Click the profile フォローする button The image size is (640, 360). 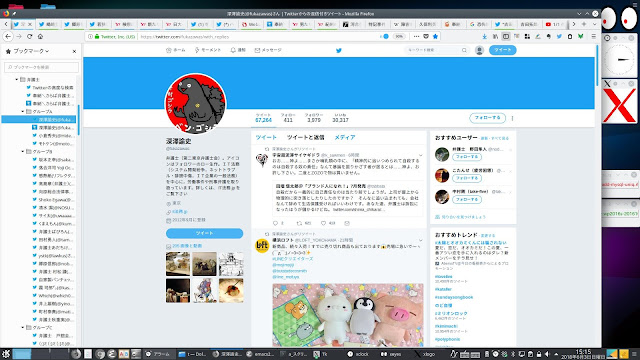[487, 118]
